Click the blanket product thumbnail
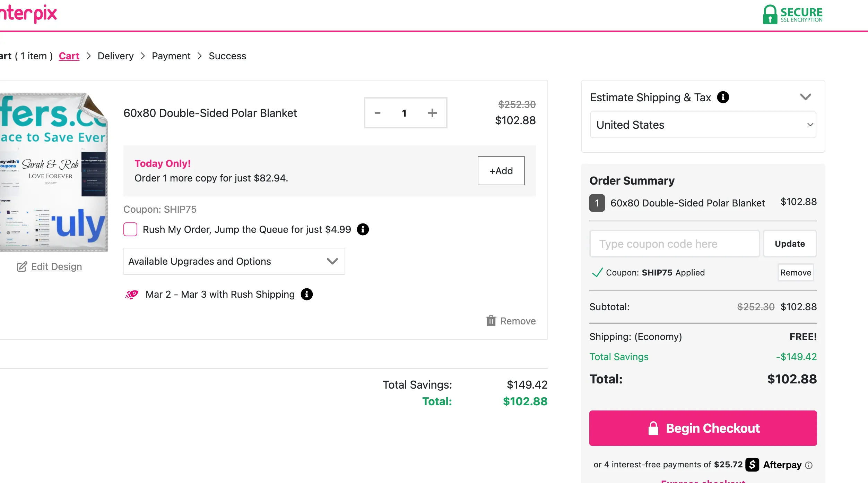The height and width of the screenshot is (483, 868). click(54, 172)
